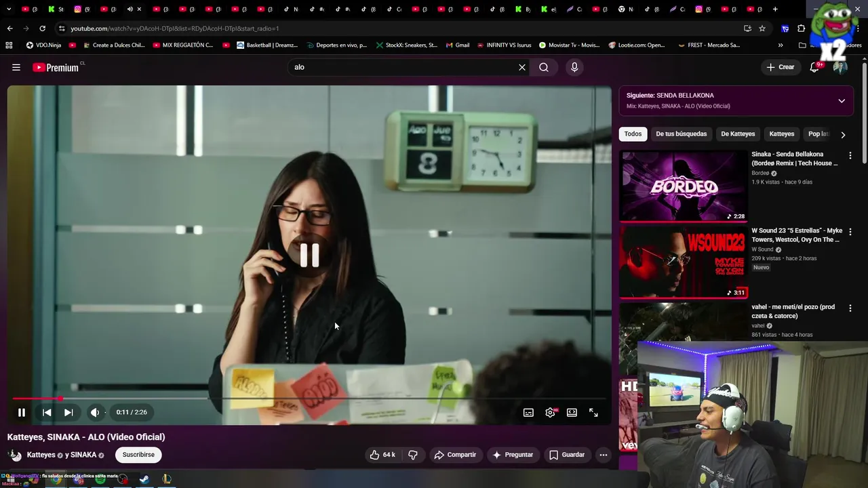Go back with the browser back arrow
The width and height of the screenshot is (868, 488).
tap(9, 28)
